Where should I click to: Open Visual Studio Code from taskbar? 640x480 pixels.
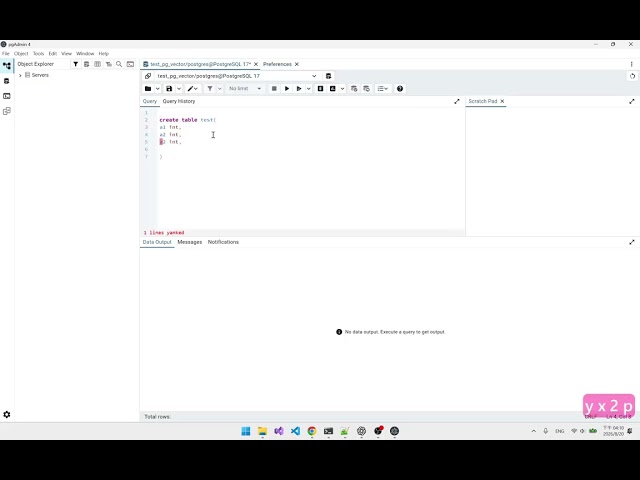(x=296, y=431)
